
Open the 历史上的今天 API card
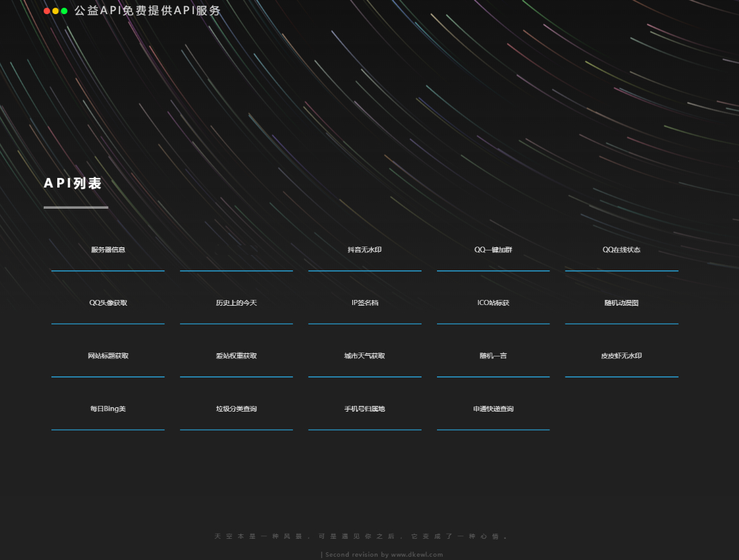pyautogui.click(x=236, y=303)
